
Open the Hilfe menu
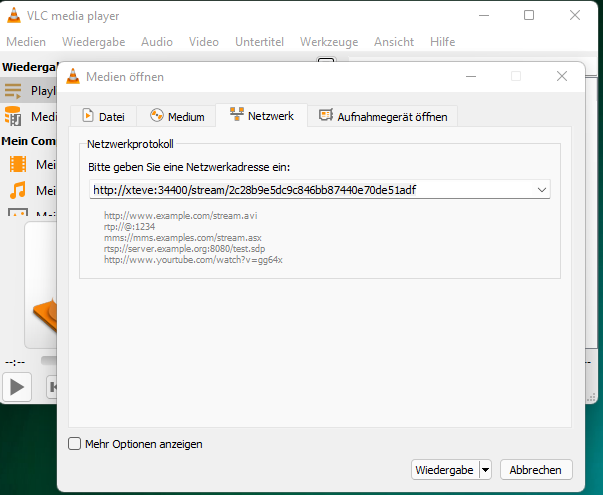[x=443, y=42]
